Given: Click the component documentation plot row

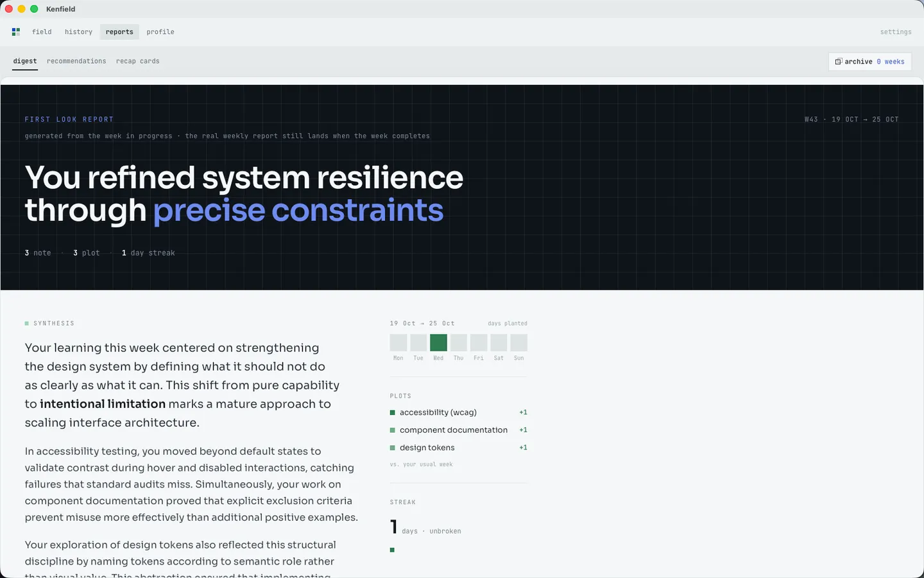Looking at the screenshot, I should tap(459, 430).
